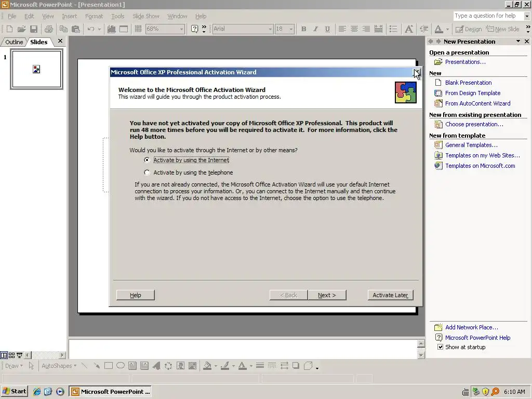This screenshot has width=532, height=399.
Task: Open the AutoShapes dropdown
Action: click(x=59, y=366)
